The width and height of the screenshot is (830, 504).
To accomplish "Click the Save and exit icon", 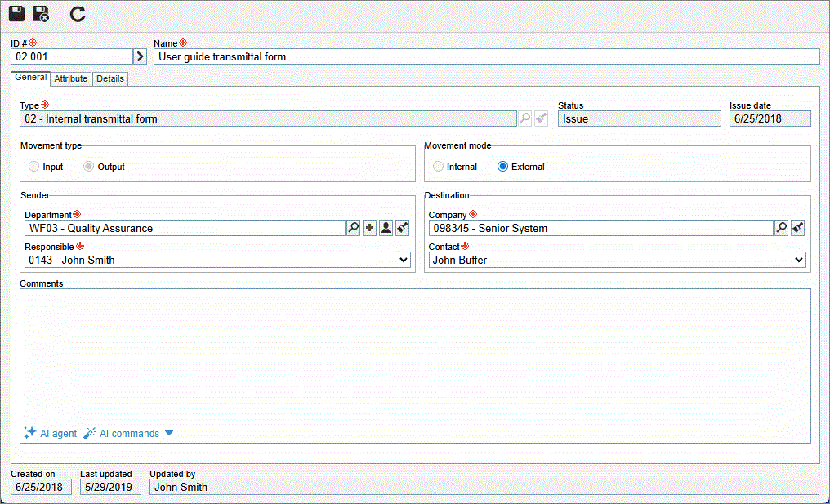I will tap(41, 14).
